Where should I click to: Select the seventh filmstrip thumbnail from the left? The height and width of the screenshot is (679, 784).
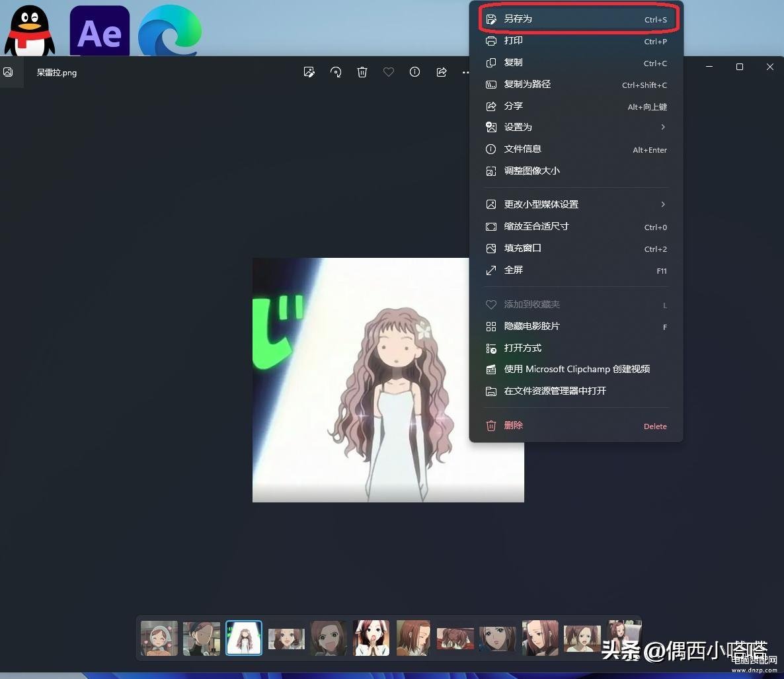point(414,638)
